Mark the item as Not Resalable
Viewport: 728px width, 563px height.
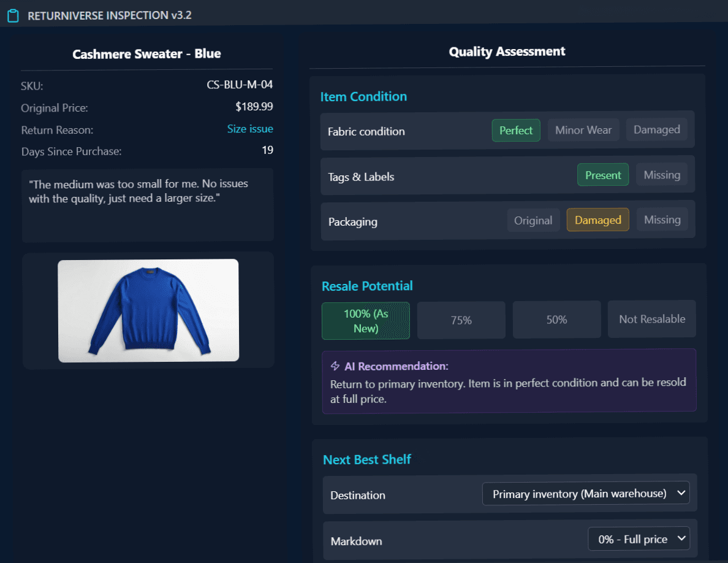651,319
